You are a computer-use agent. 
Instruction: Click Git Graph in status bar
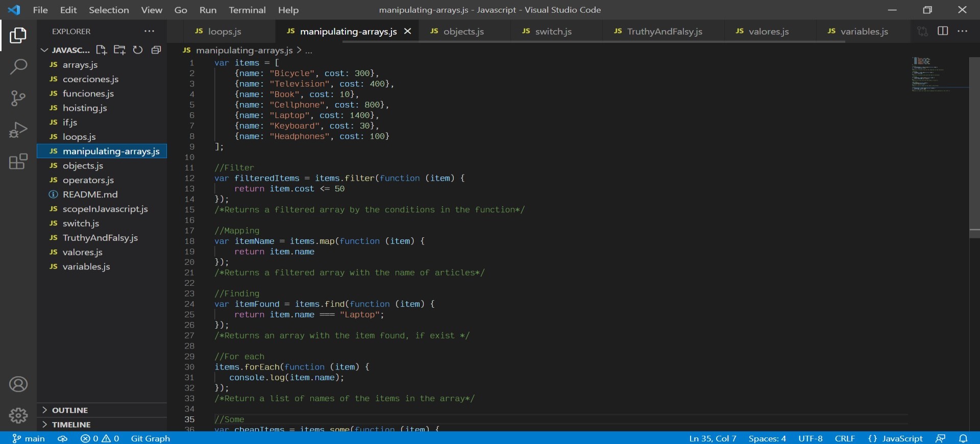150,438
